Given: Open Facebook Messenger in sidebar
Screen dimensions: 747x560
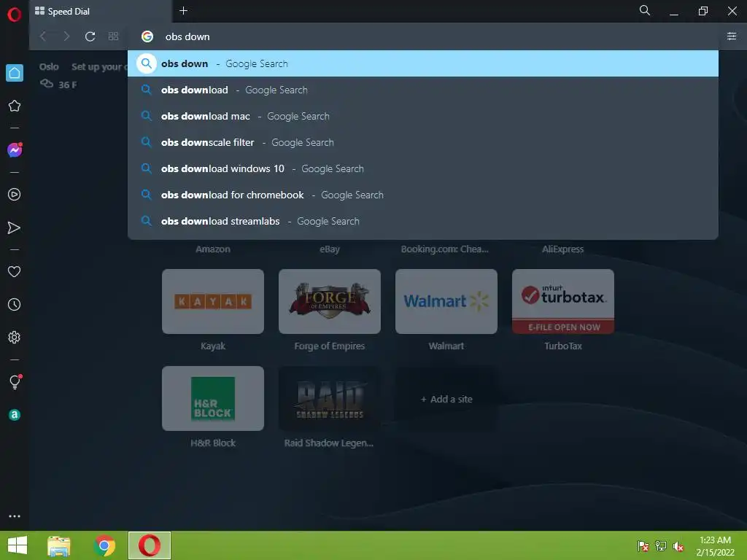Looking at the screenshot, I should point(15,150).
